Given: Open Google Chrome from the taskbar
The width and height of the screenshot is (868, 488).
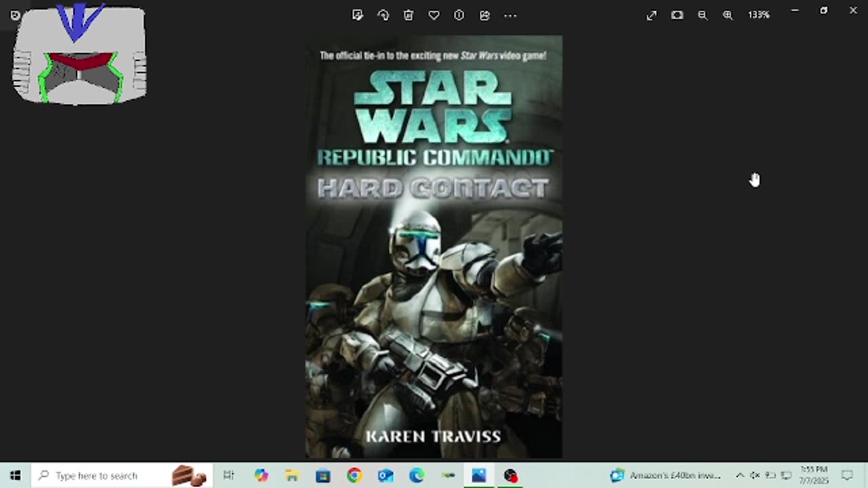Looking at the screenshot, I should coord(354,476).
